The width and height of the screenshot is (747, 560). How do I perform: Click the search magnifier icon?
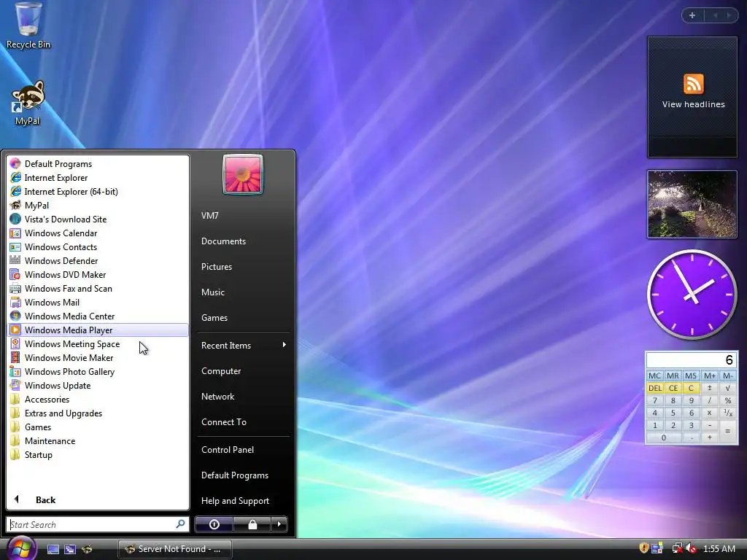click(x=180, y=524)
